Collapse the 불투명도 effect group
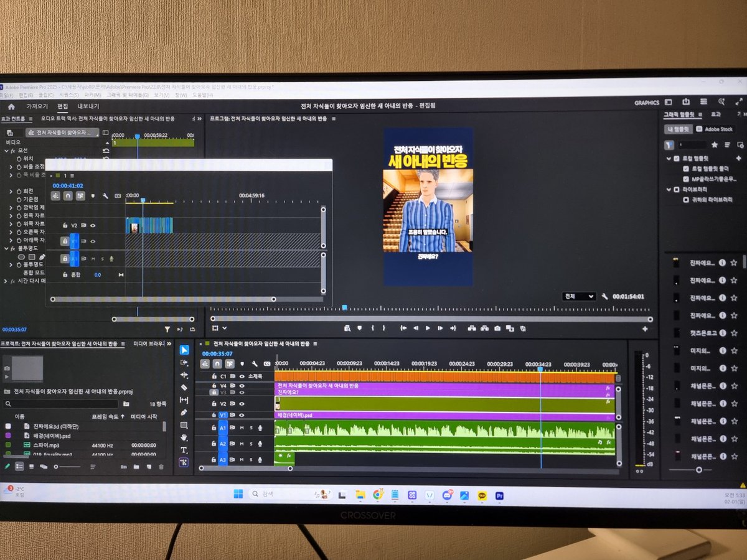Image resolution: width=747 pixels, height=560 pixels. click(x=6, y=248)
